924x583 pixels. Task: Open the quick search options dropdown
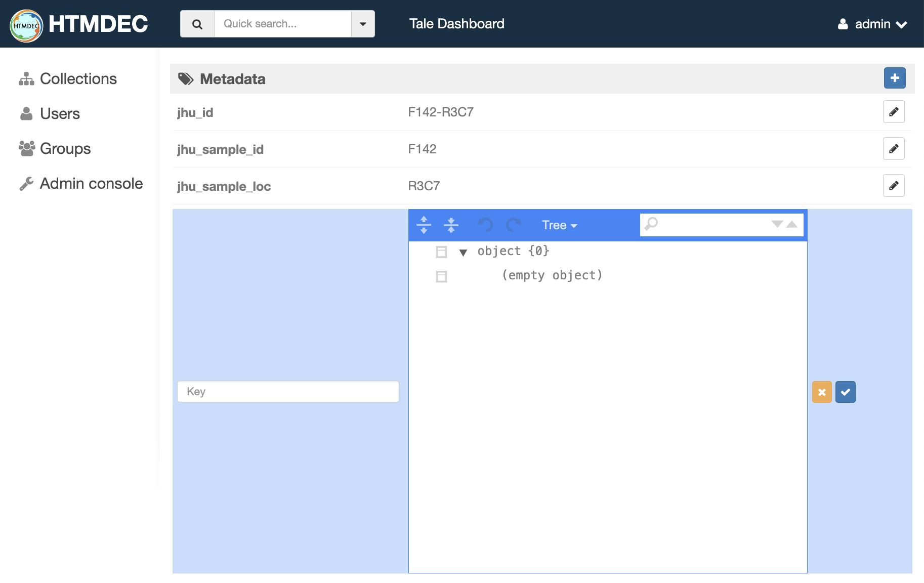(x=363, y=24)
